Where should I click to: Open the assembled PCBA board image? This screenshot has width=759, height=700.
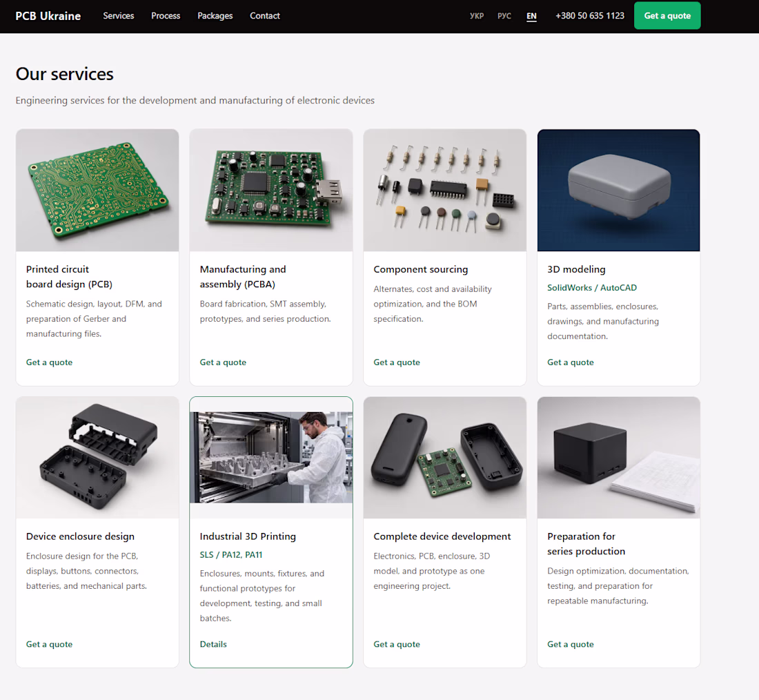tap(271, 191)
